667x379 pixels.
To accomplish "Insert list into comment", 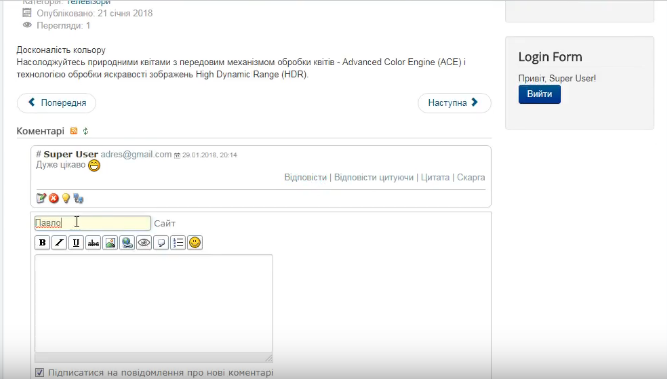I will pyautogui.click(x=178, y=242).
